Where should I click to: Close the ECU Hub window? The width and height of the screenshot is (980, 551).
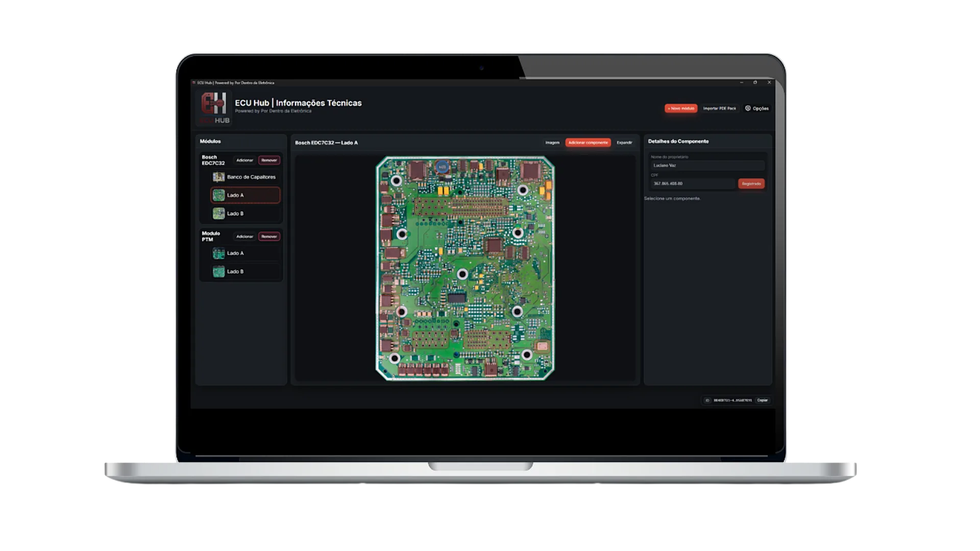tap(769, 82)
